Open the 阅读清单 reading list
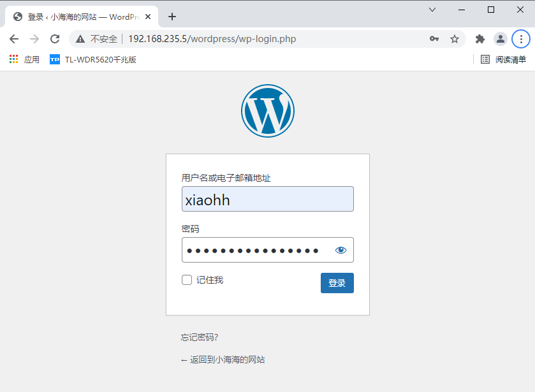The image size is (535, 392). point(503,59)
